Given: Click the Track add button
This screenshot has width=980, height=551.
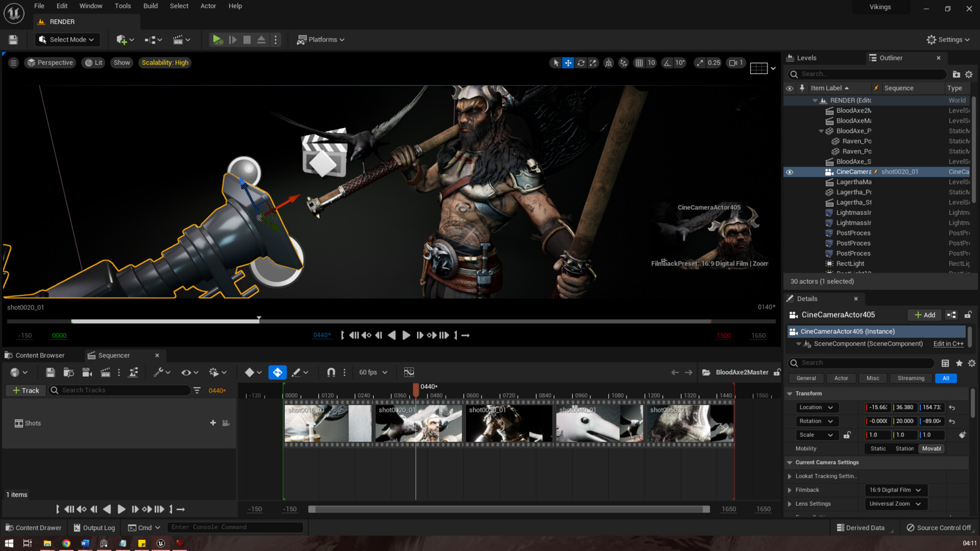Looking at the screenshot, I should [26, 391].
